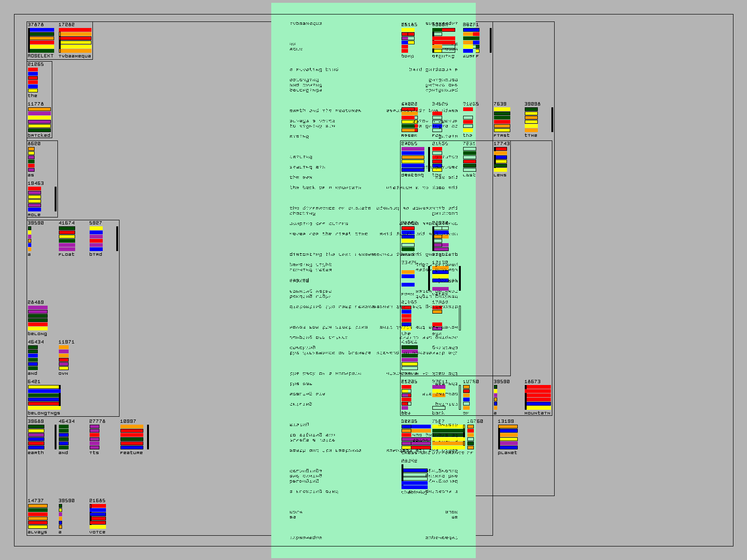Select the 'role' glyph numbered 19463

pyautogui.click(x=35, y=199)
